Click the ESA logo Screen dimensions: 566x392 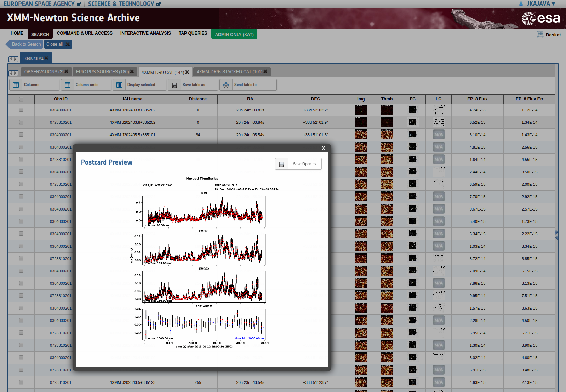click(541, 18)
